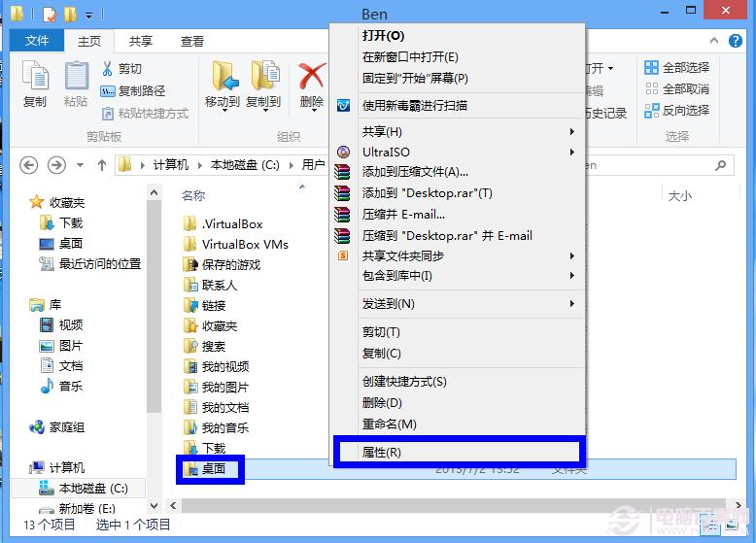Screen dimensions: 756x543
Task: Select Pictures (图片) library
Action: point(61,346)
